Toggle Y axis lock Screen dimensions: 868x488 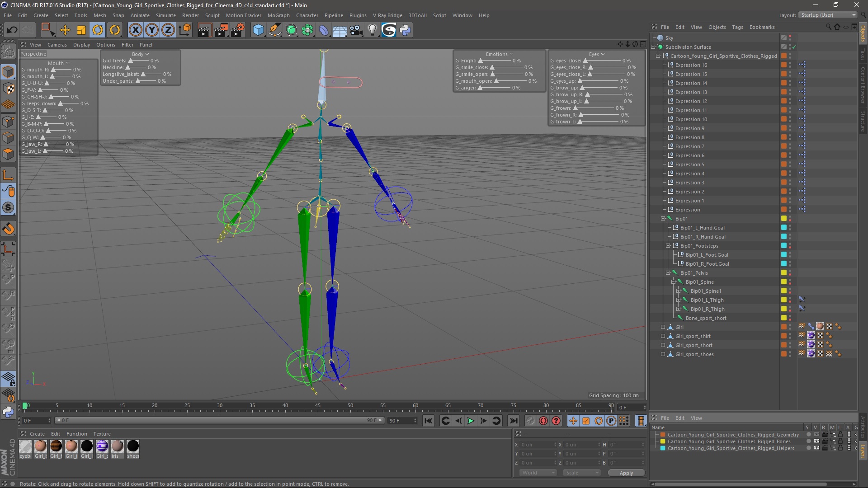click(x=152, y=30)
